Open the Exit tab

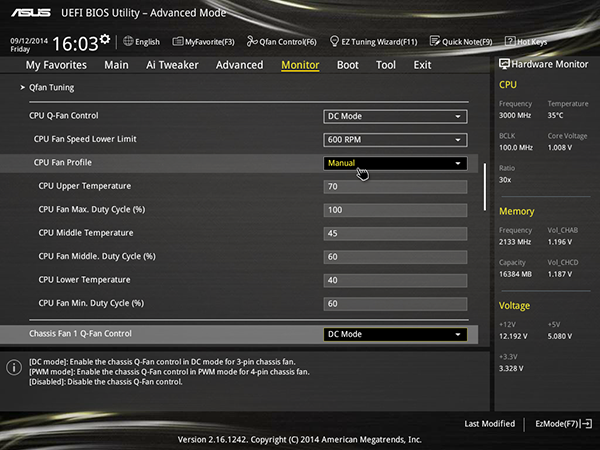pyautogui.click(x=422, y=65)
